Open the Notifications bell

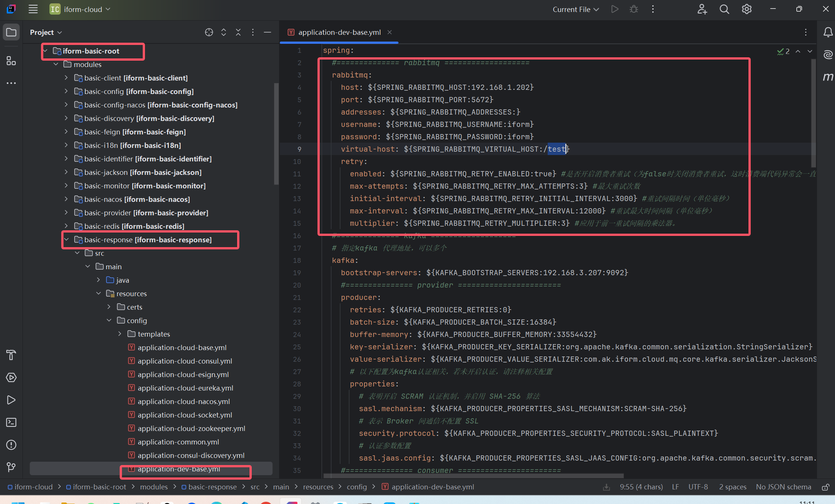pos(828,32)
